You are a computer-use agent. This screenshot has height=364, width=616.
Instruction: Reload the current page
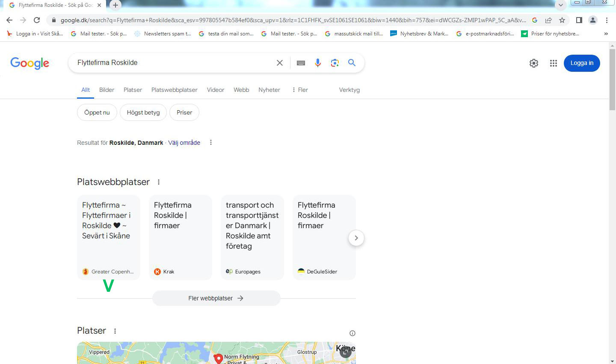coord(37,20)
